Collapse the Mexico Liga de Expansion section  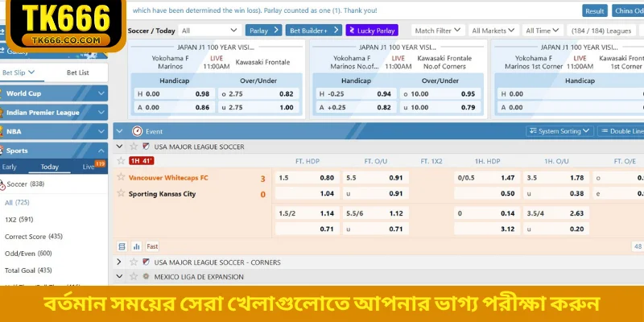point(119,276)
